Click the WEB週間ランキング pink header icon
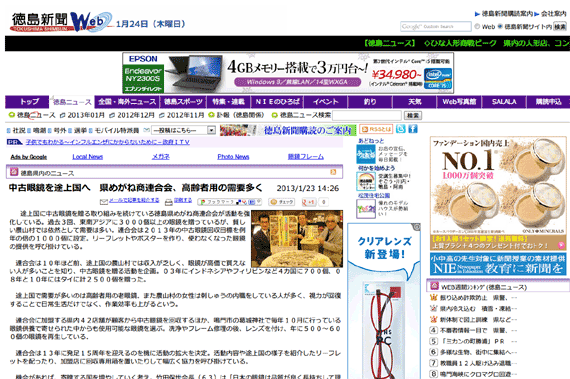Screen dimensions: 570x379 pos(434,286)
